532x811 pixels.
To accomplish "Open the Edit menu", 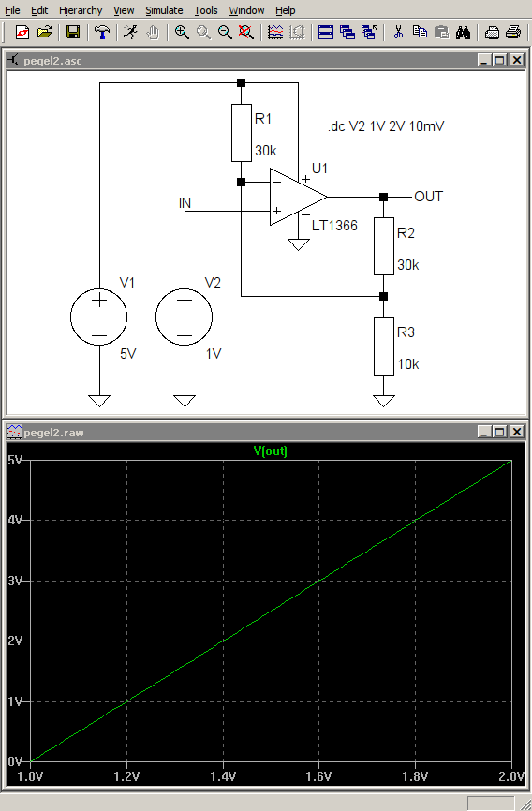I will pyautogui.click(x=39, y=10).
